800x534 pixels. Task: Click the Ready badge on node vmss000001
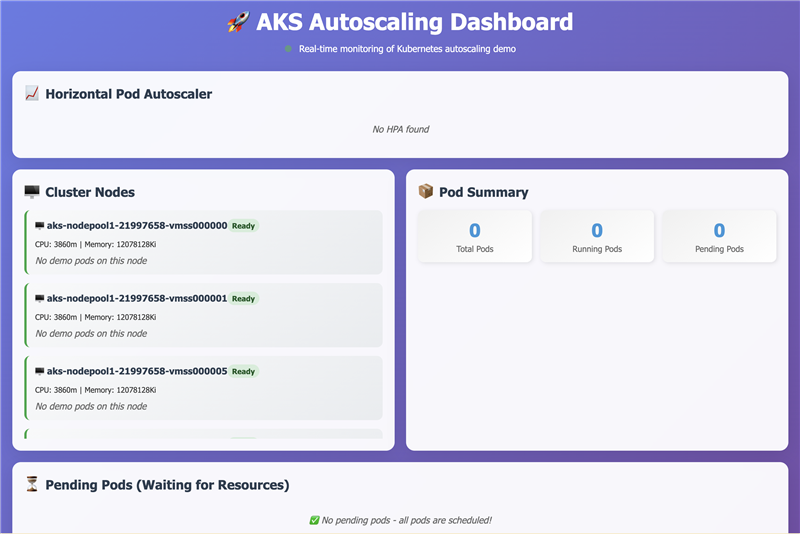(243, 299)
